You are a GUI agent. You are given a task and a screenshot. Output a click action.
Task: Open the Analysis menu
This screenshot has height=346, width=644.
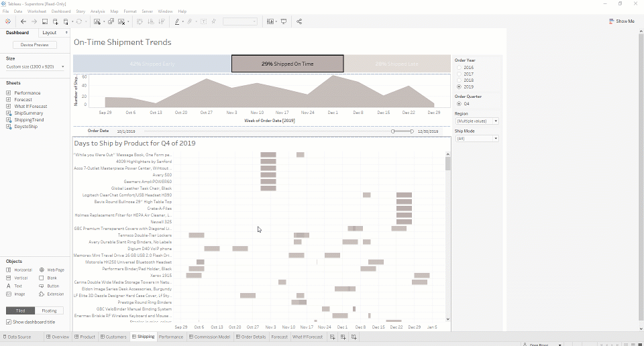point(97,11)
